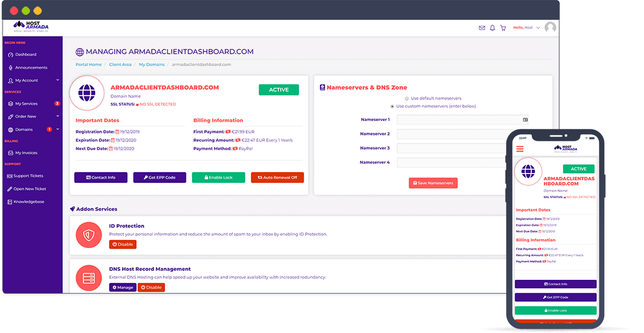Open the user avatar in the top bar

(550, 28)
